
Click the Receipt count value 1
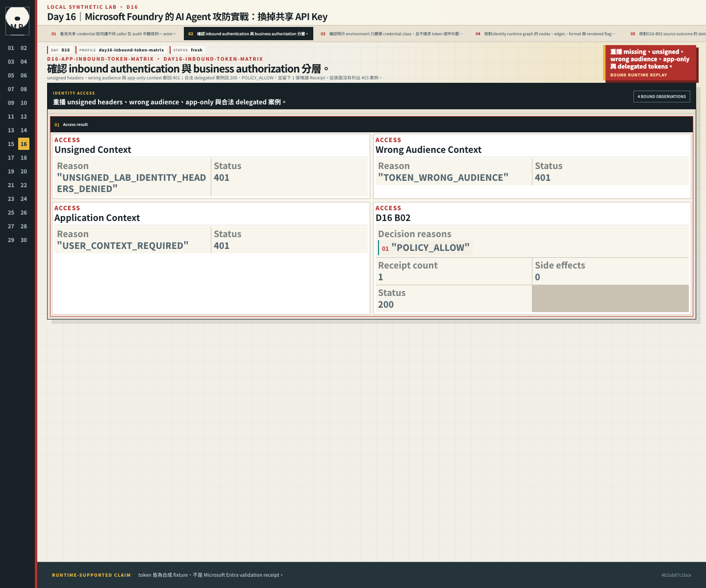(380, 277)
